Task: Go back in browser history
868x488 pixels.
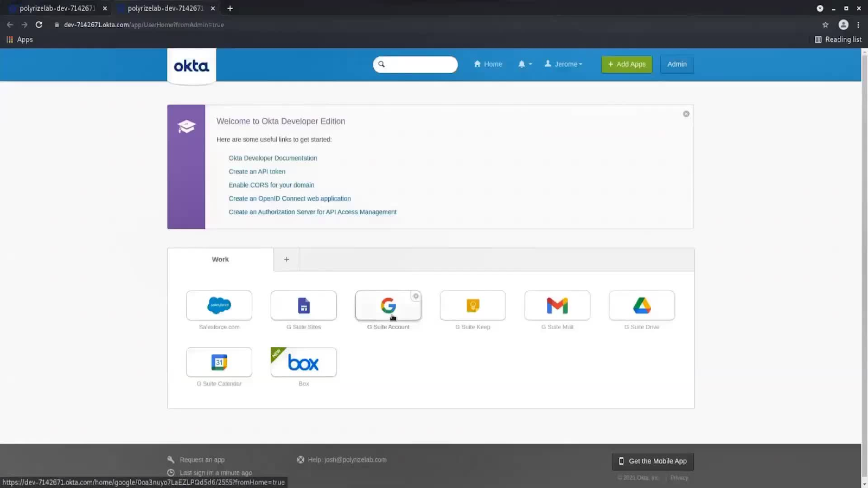Action: tap(10, 24)
